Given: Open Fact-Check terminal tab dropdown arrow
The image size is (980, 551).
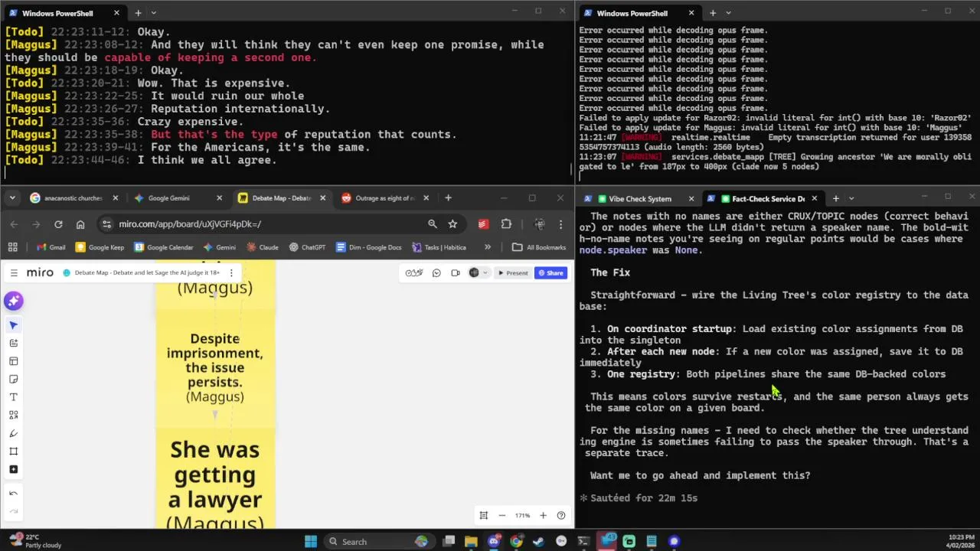Looking at the screenshot, I should 851,199.
